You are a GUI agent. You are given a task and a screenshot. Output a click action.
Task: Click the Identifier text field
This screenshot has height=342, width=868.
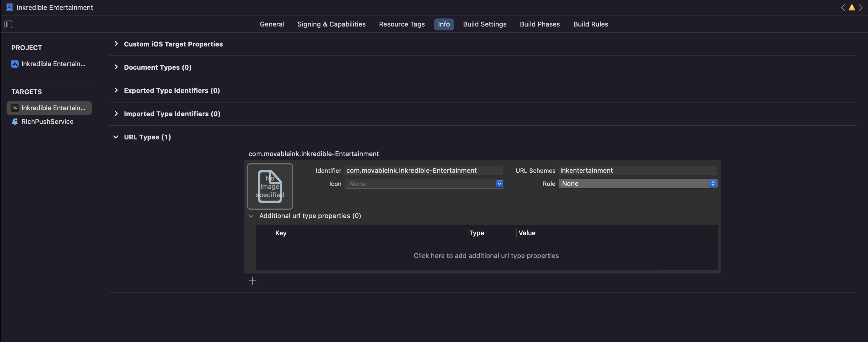[x=423, y=170]
